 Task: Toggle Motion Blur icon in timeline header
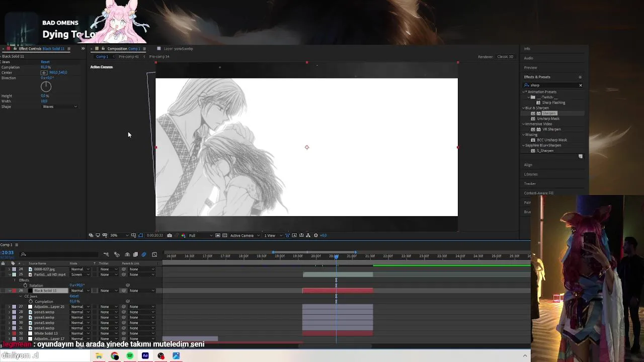click(x=144, y=254)
